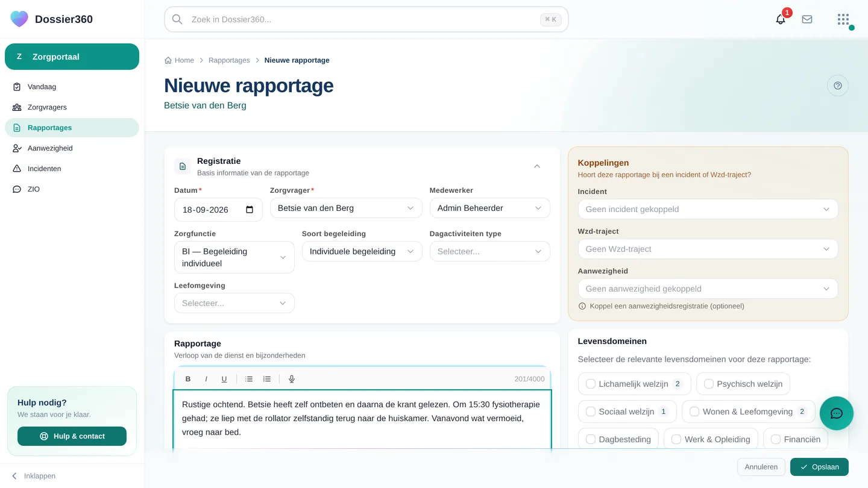Open the date picker calendar icon
The image size is (868, 488).
(250, 210)
